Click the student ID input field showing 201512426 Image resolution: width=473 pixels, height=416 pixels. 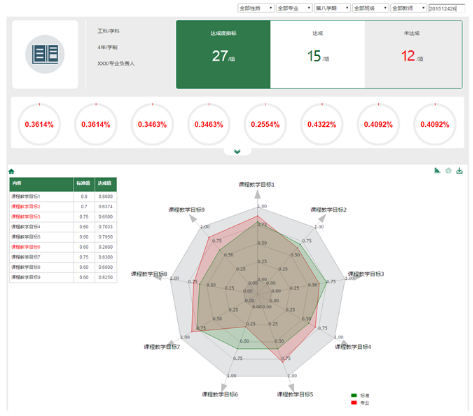coord(446,8)
